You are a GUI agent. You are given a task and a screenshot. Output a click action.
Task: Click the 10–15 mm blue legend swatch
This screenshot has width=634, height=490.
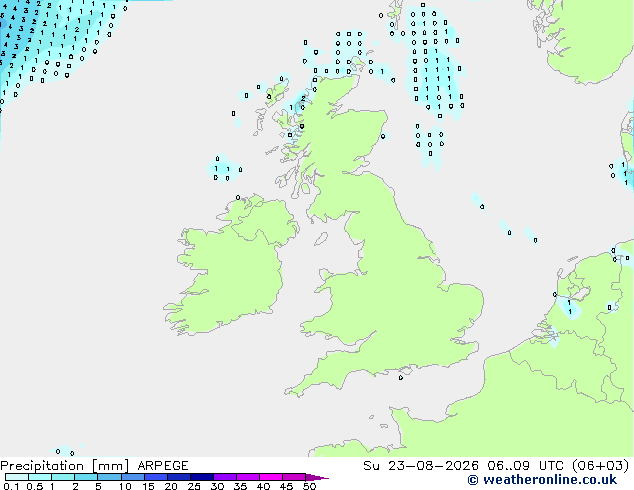tap(132, 477)
